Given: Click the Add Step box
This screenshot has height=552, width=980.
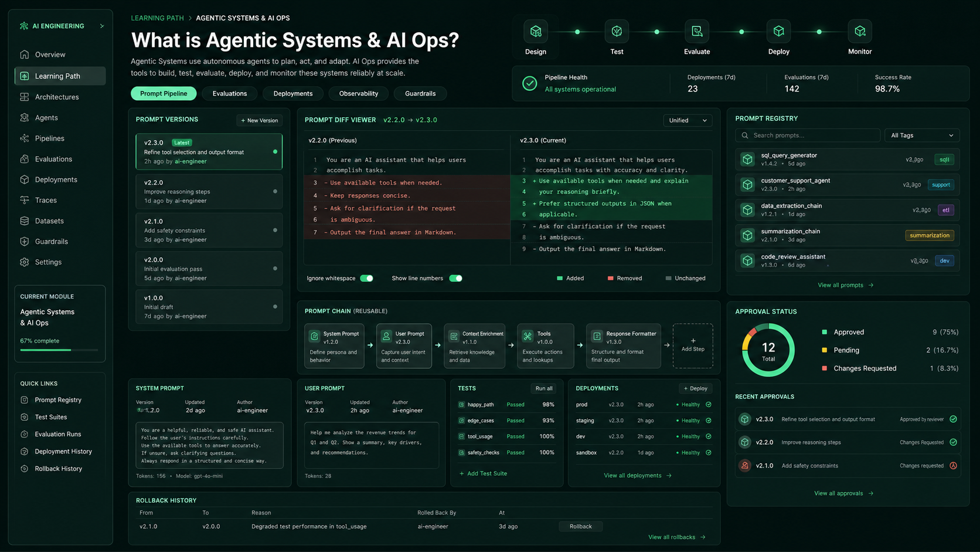Looking at the screenshot, I should point(693,346).
